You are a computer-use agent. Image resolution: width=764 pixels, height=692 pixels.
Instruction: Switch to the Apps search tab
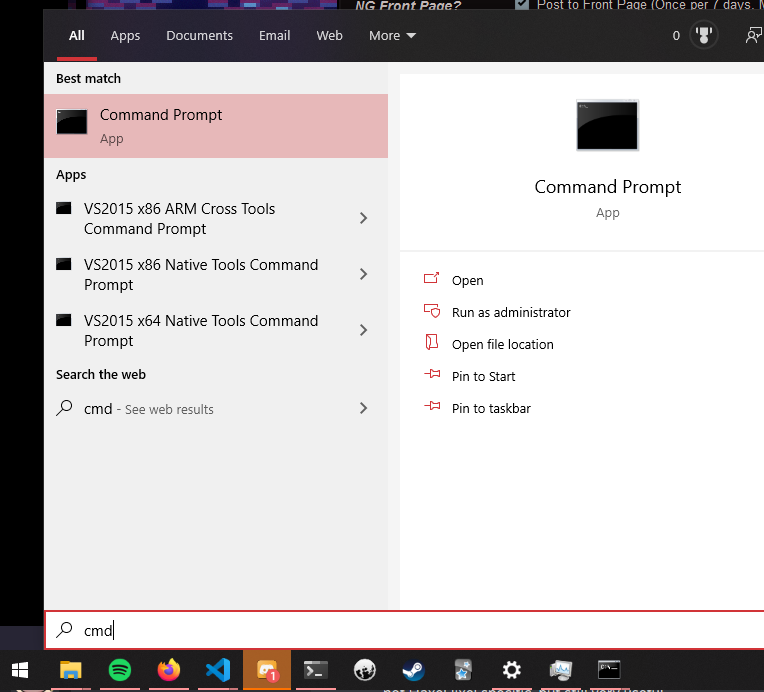click(x=125, y=36)
